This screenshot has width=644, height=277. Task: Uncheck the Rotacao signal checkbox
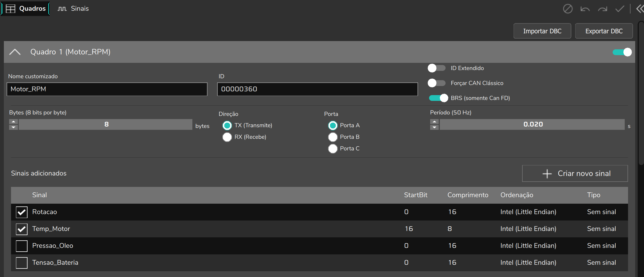[21, 212]
